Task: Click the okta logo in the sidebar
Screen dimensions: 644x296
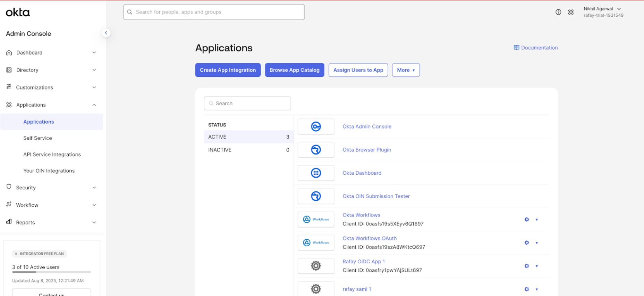Action: [18, 13]
